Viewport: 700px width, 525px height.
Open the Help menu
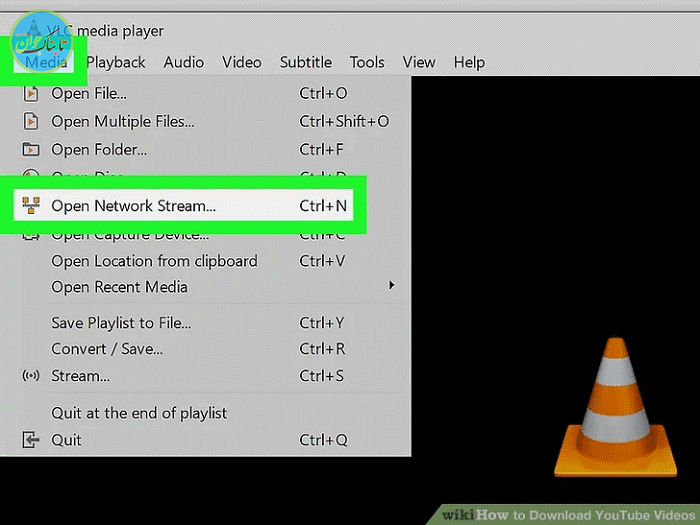[469, 62]
